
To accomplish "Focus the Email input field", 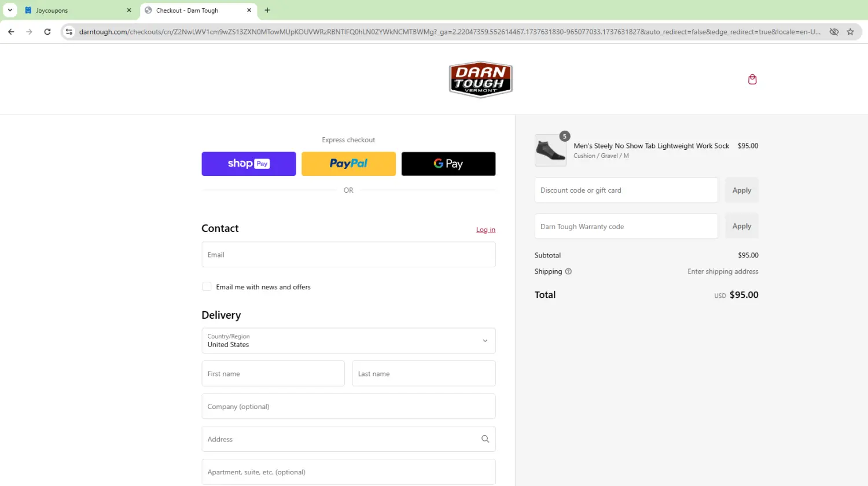I will 348,255.
